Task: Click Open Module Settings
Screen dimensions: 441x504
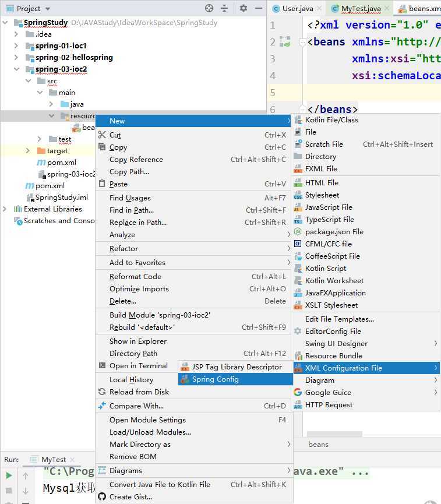Action: [x=194, y=420]
